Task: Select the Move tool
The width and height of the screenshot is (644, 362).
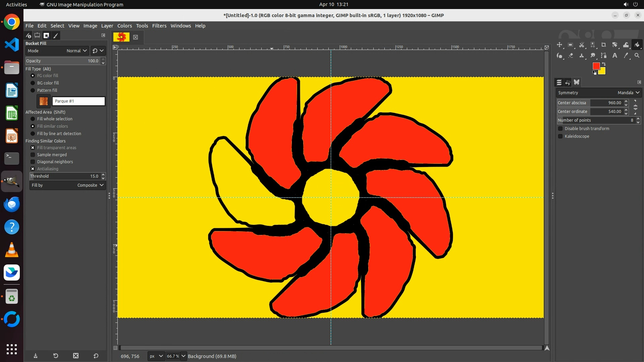Action: click(559, 45)
